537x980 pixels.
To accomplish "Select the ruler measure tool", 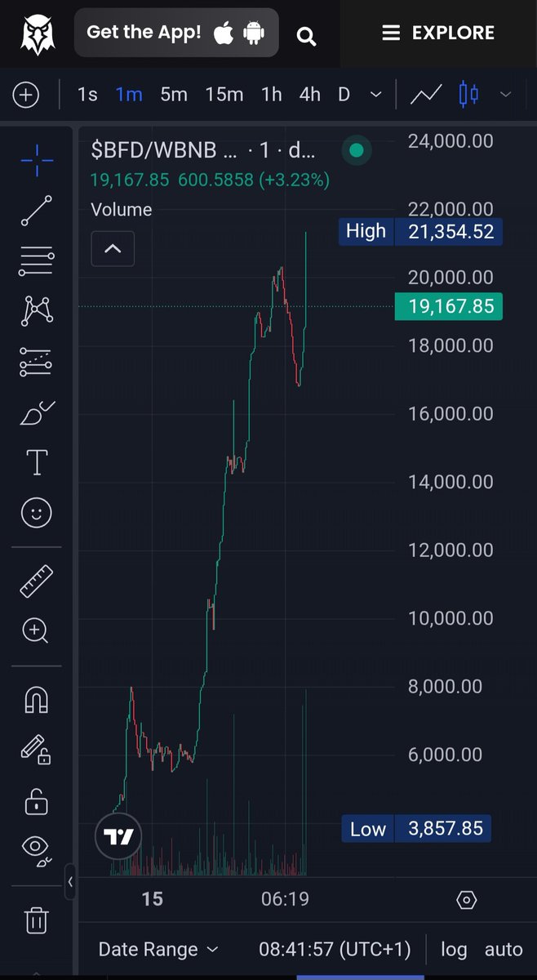I will (37, 581).
